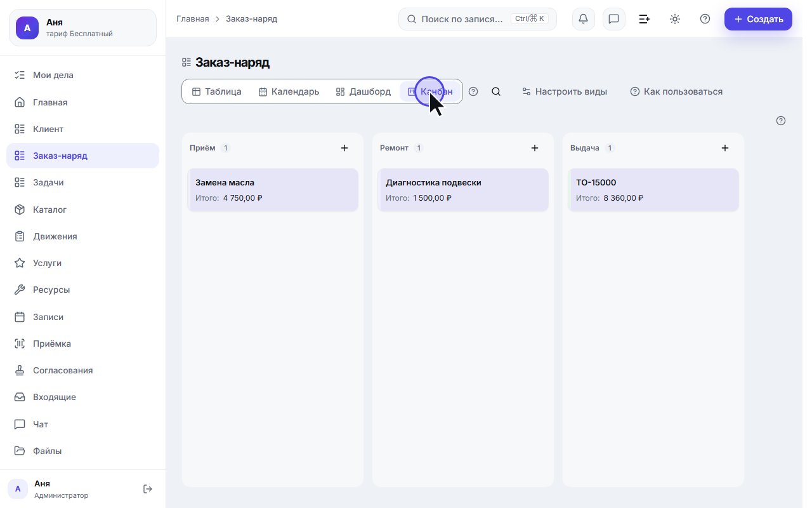Image resolution: width=812 pixels, height=508 pixels.
Task: Click the Создать button
Action: pyautogui.click(x=758, y=19)
